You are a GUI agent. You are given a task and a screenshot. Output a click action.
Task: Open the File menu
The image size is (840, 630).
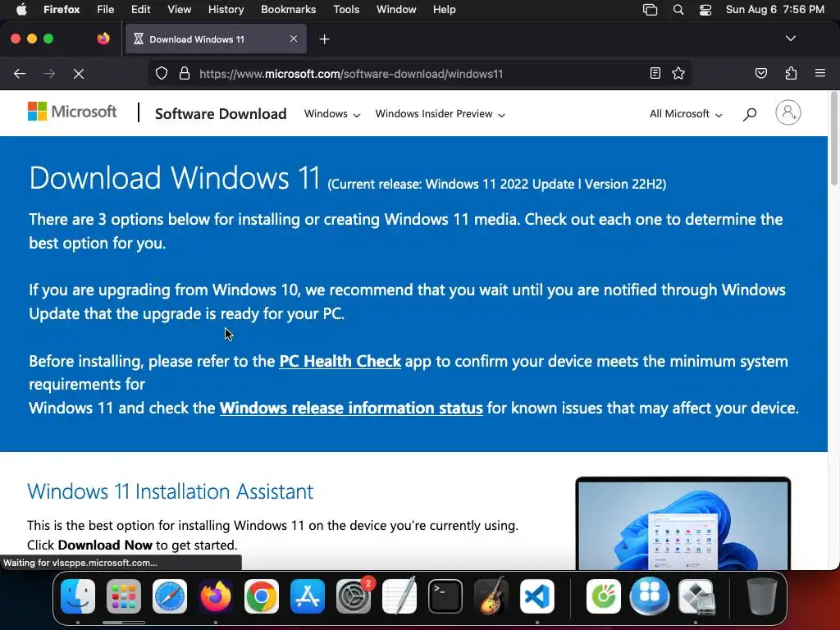pyautogui.click(x=106, y=10)
